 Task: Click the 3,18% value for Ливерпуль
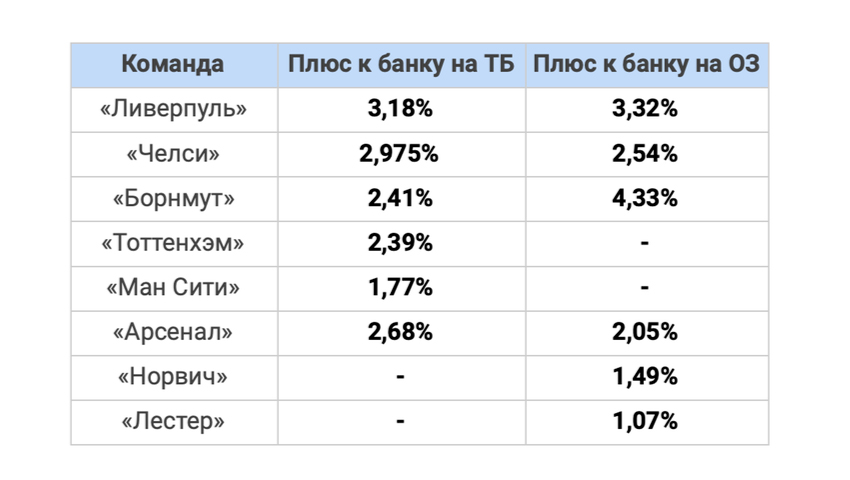pyautogui.click(x=400, y=108)
